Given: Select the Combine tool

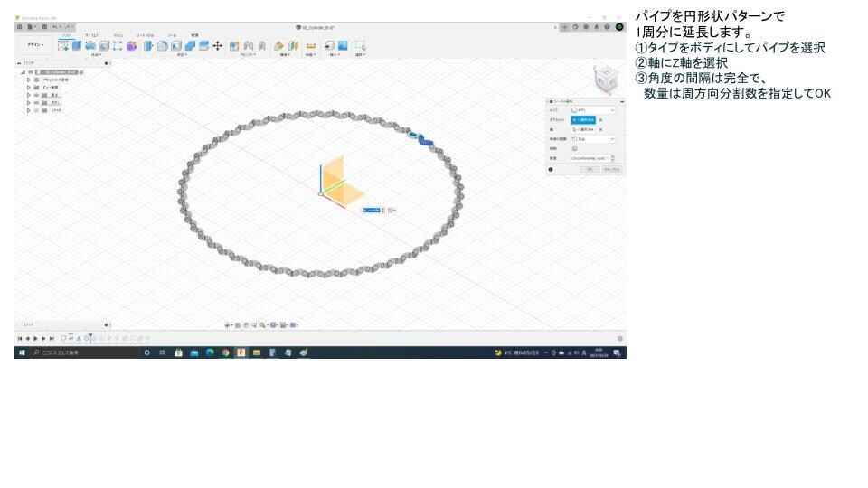Looking at the screenshot, I should pos(191,45).
